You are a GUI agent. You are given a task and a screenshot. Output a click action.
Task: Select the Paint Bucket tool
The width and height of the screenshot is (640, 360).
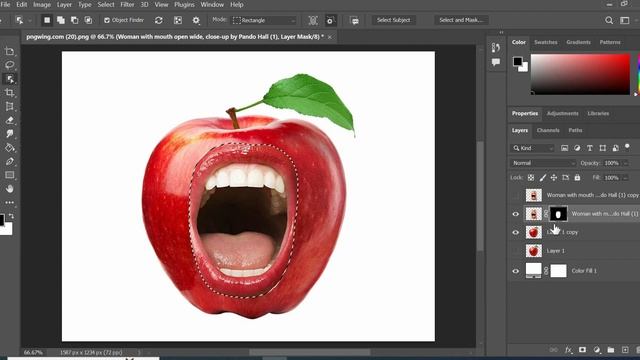9,148
